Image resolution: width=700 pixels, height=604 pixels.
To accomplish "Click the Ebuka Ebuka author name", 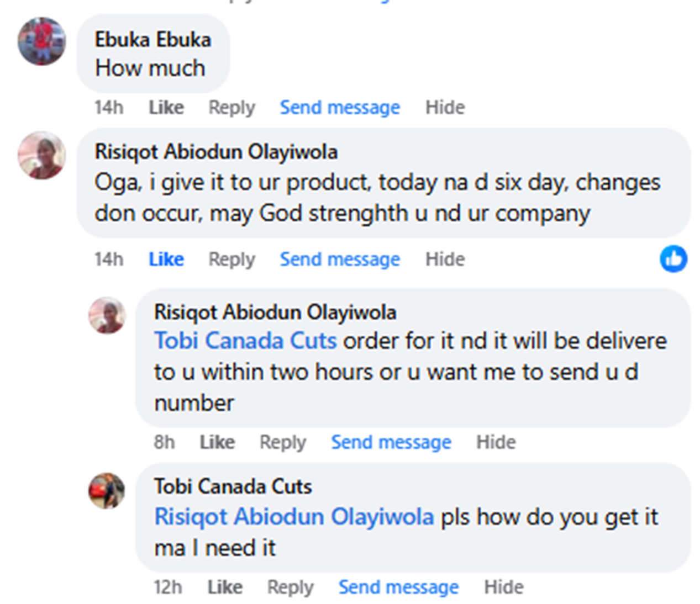I will 153,40.
